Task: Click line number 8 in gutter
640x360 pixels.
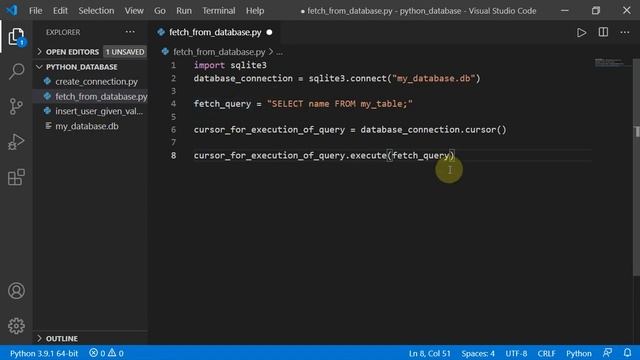Action: [173, 155]
